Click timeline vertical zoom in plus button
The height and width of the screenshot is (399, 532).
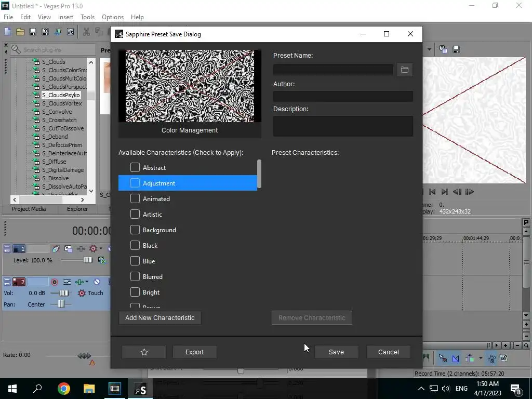pos(526,324)
